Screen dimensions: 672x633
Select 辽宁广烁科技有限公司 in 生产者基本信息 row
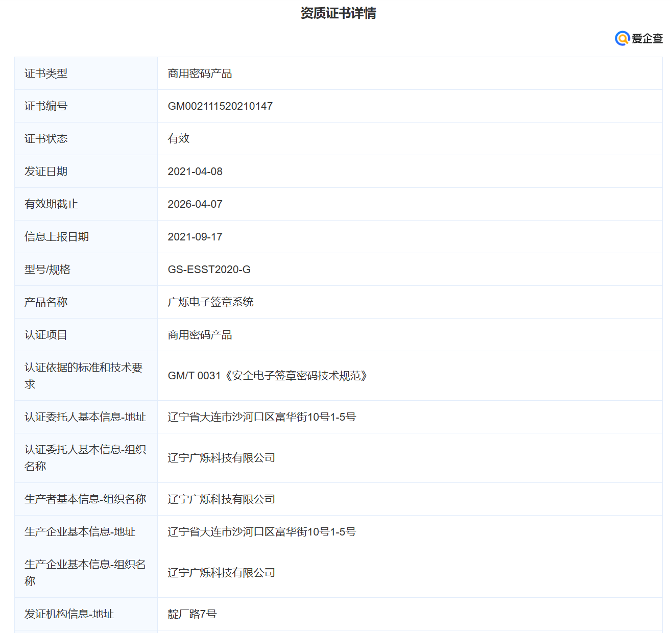222,499
